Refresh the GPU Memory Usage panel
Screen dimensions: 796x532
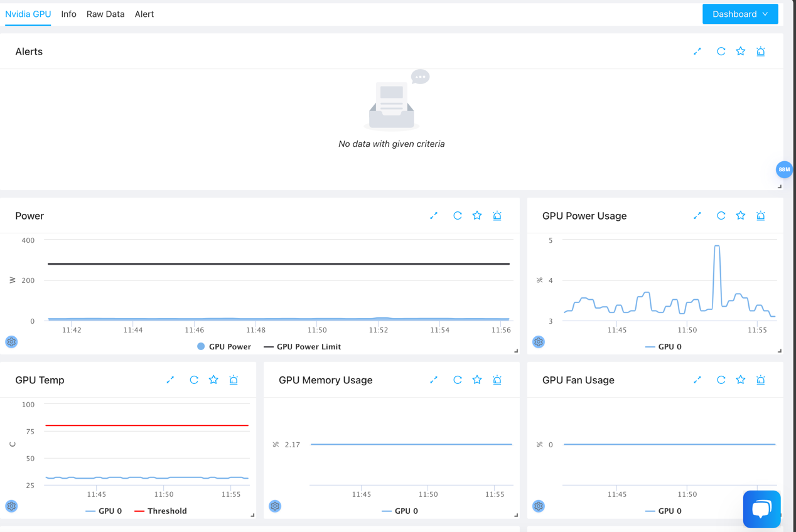[x=458, y=380]
